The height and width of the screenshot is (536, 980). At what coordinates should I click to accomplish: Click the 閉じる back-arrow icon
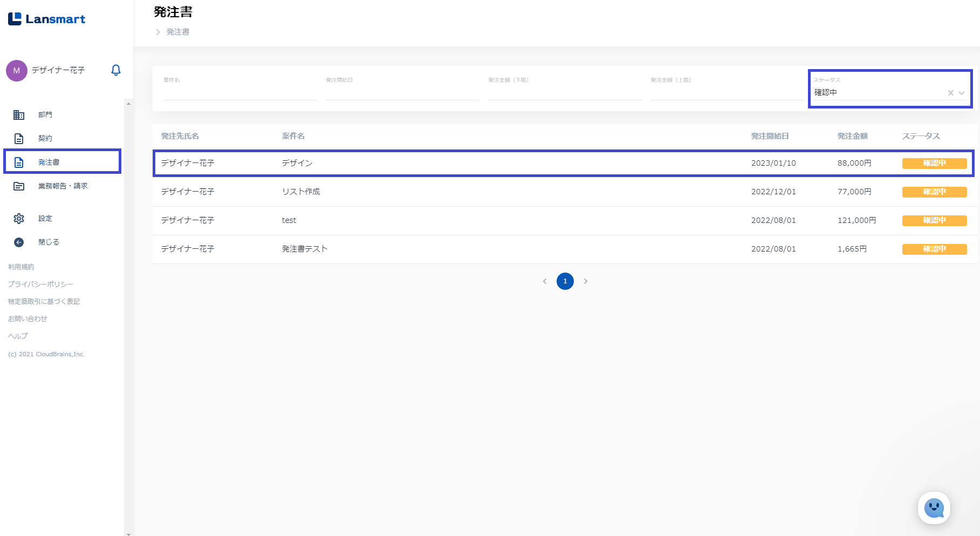click(19, 242)
